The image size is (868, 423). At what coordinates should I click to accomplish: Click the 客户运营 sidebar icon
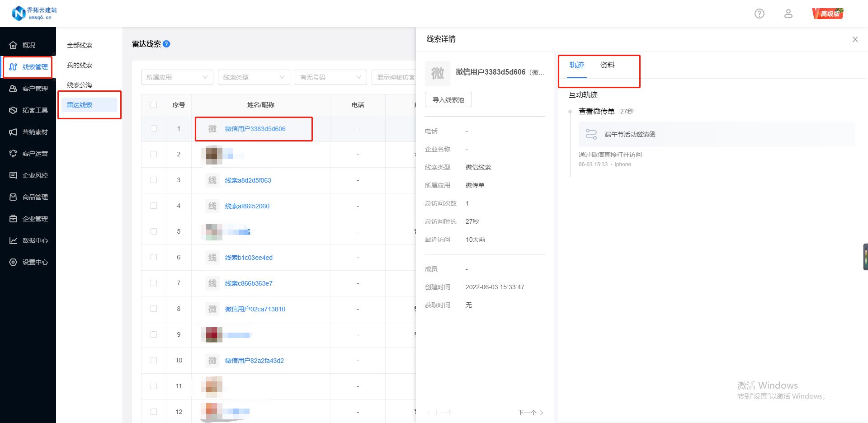tap(13, 154)
